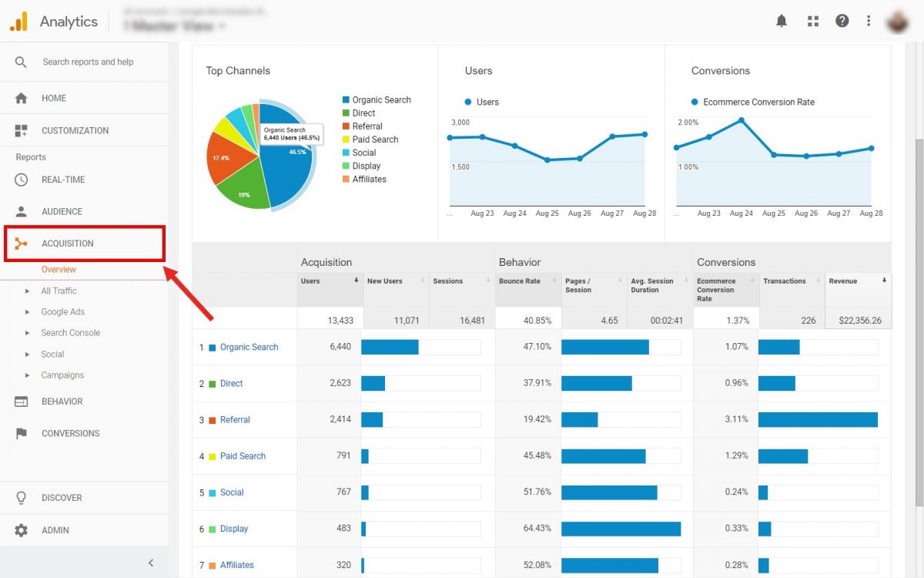
Task: Open the Google apps grid icon
Action: [812, 21]
